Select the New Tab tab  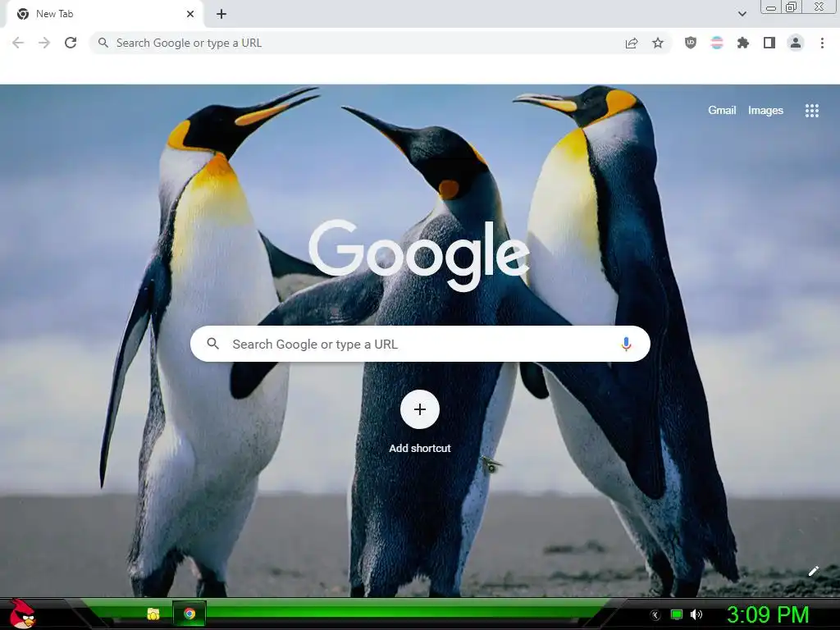104,14
